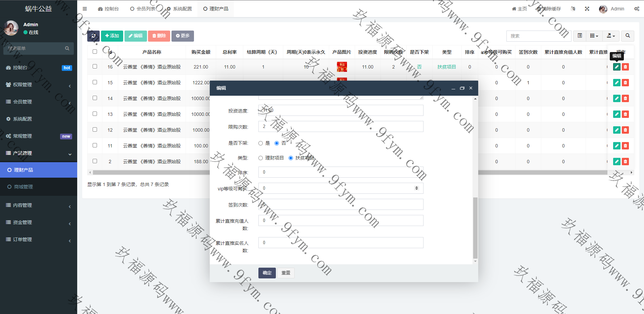Click red delete trash icon for row 14

625,98
